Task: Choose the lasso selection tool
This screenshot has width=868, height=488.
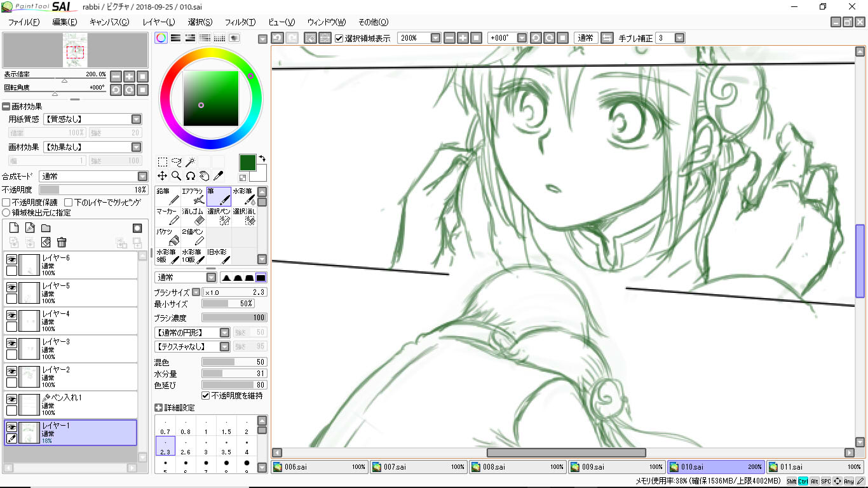Action: pyautogui.click(x=177, y=162)
